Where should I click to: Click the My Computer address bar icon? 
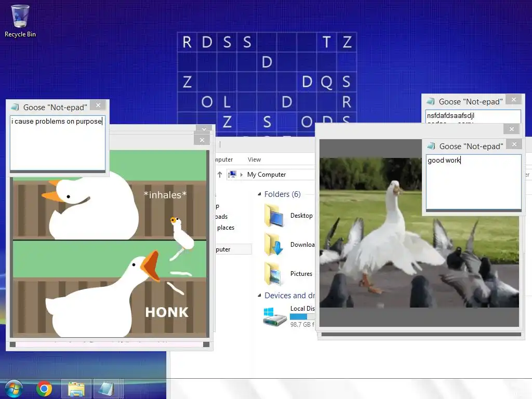coord(232,175)
